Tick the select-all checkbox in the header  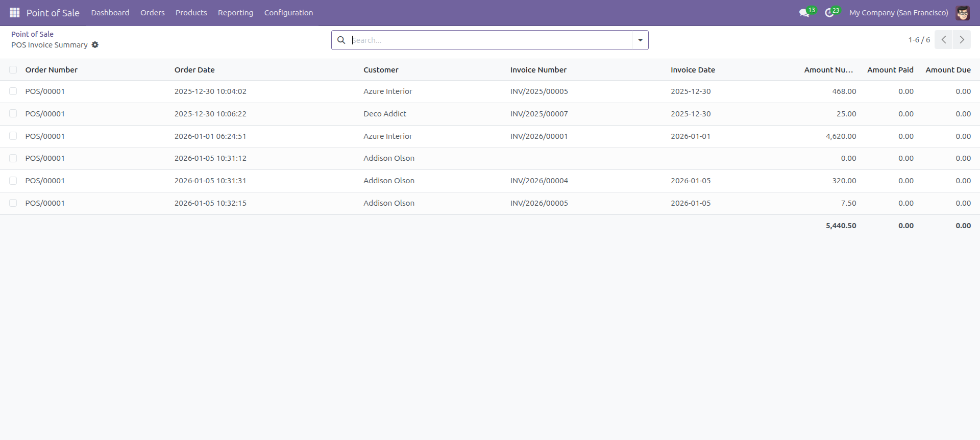coord(13,70)
